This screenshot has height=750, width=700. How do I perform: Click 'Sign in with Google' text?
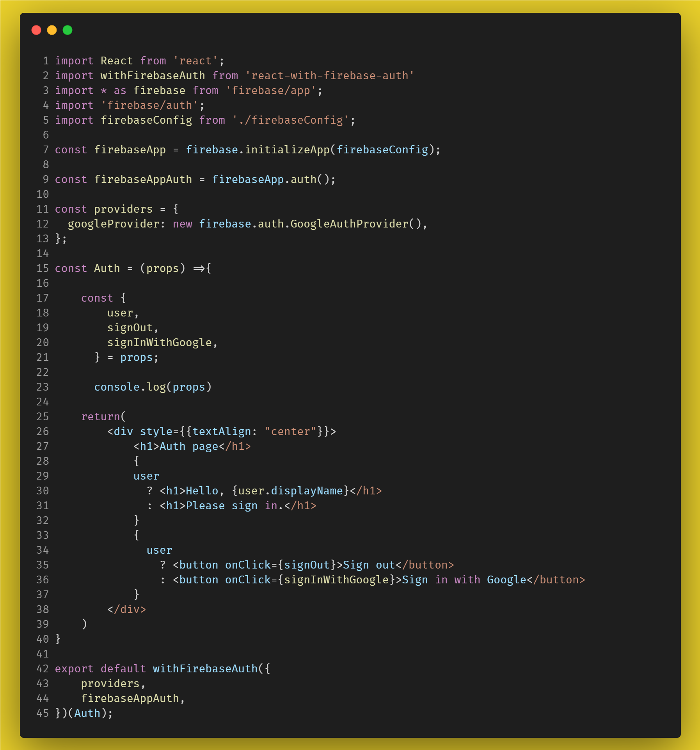click(x=464, y=580)
